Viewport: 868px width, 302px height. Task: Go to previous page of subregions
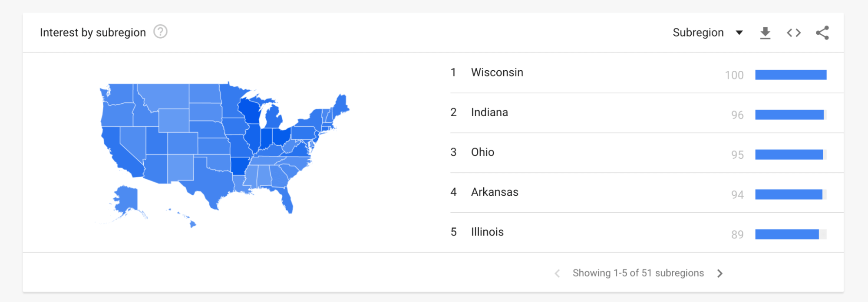click(558, 273)
